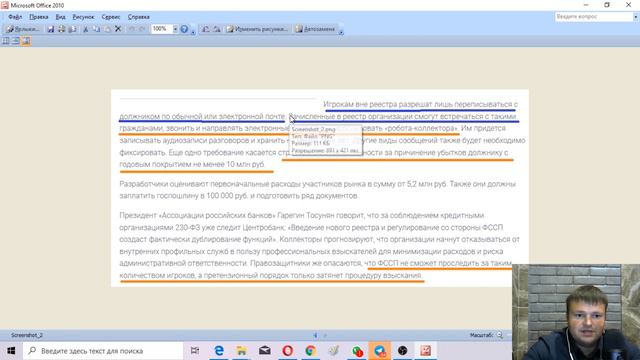The width and height of the screenshot is (640, 360).
Task: Expand toolbar options arrow after Help icon
Action: pos(193,31)
